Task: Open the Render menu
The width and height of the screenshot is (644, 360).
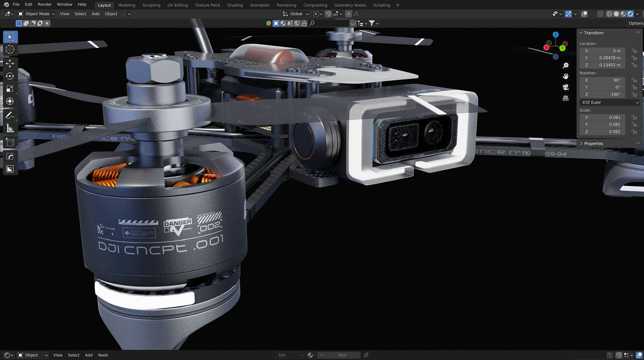Action: click(x=44, y=4)
